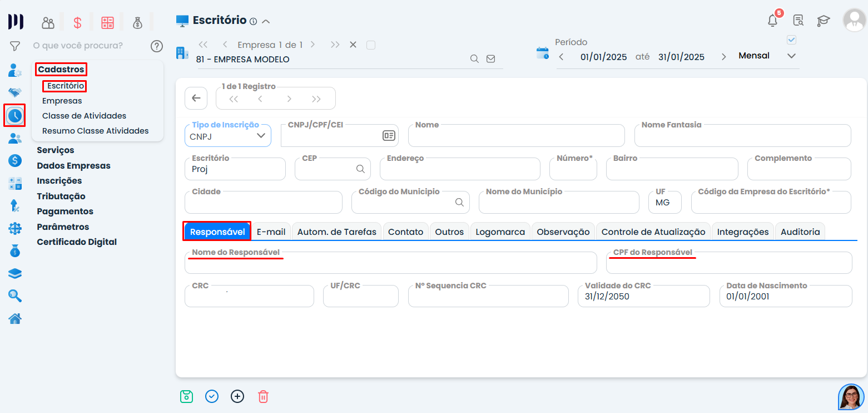
Task: Switch to Autom. de Tarefas tab
Action: coord(337,232)
